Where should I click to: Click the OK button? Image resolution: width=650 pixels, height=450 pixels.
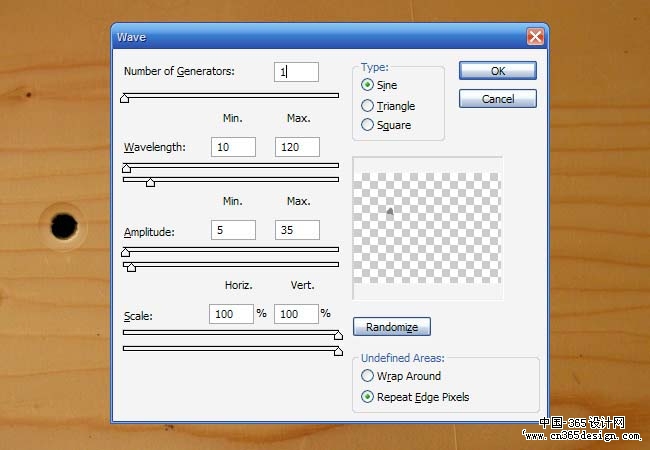click(497, 71)
